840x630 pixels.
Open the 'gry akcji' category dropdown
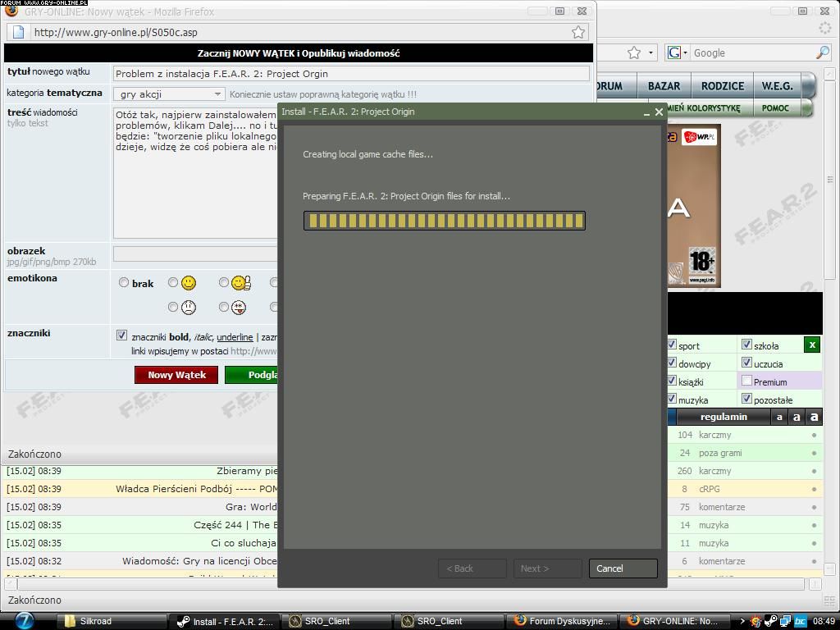point(168,94)
